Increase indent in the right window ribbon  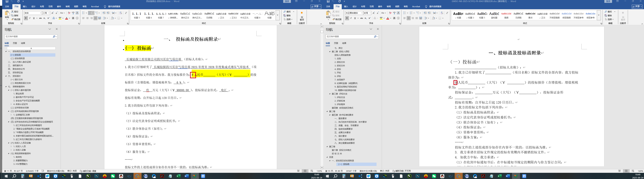(429, 13)
